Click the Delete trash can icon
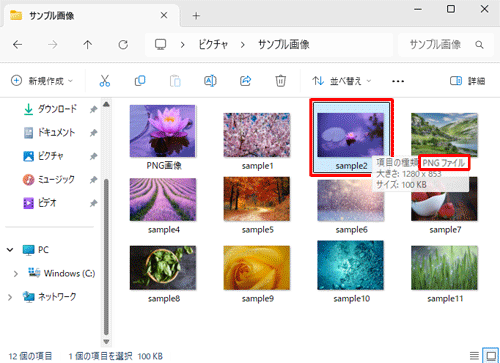This screenshot has height=363, width=500. [281, 81]
